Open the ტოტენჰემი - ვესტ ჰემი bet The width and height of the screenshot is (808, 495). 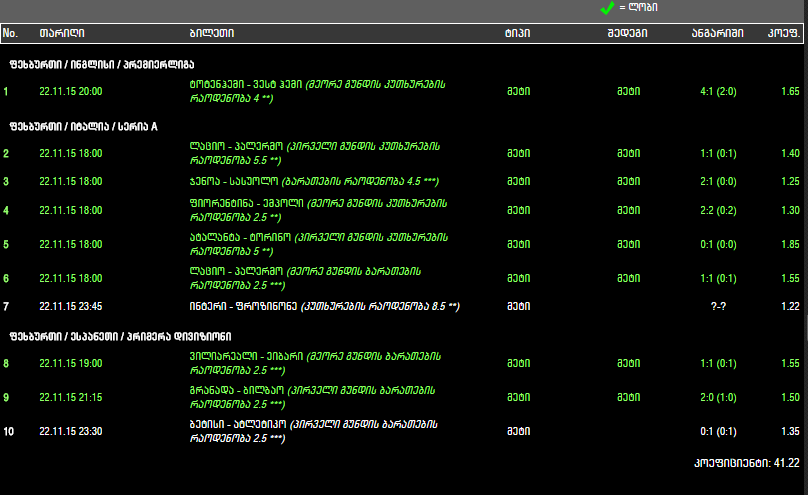(x=317, y=91)
